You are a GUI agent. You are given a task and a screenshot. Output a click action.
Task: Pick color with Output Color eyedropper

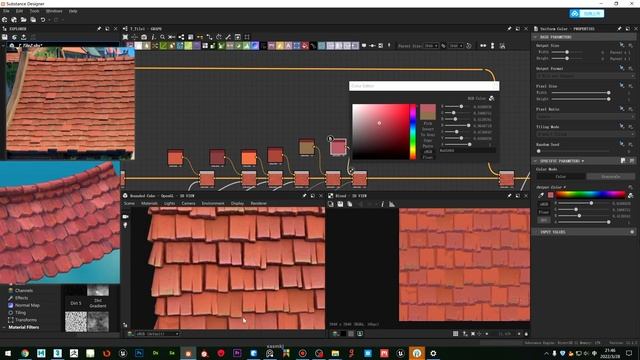point(540,195)
